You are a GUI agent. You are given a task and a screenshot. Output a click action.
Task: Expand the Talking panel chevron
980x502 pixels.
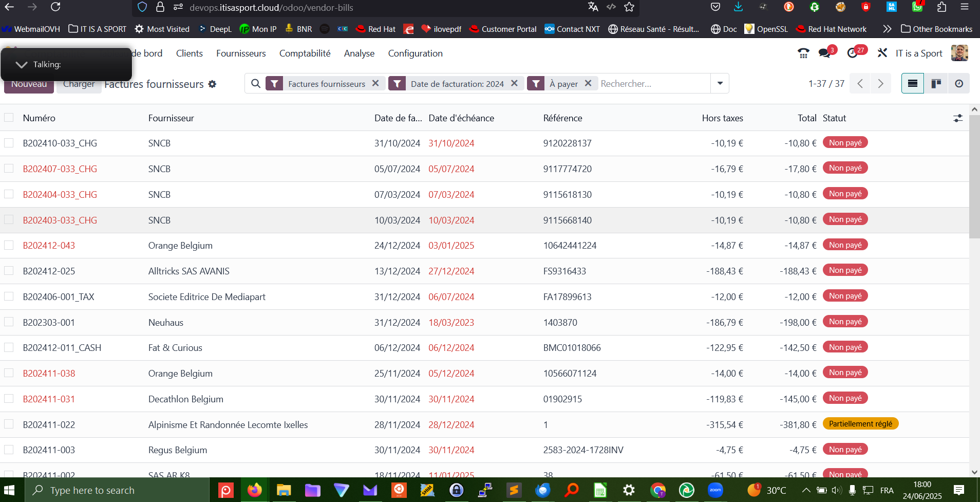pyautogui.click(x=22, y=65)
